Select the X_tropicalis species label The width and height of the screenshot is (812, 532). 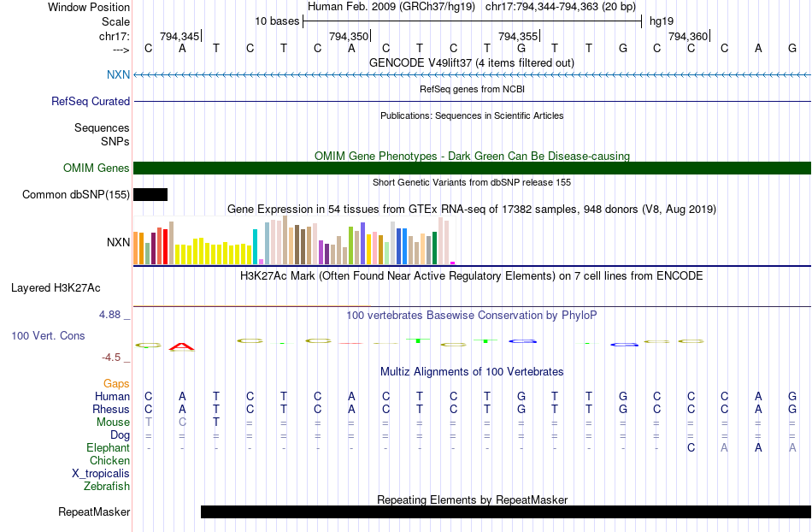[101, 474]
